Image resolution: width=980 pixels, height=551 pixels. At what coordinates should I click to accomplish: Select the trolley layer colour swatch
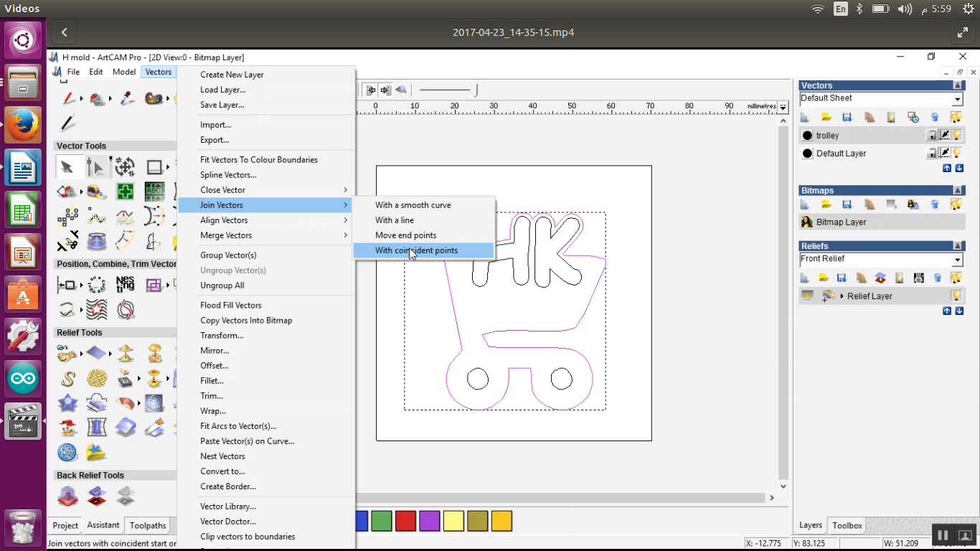(x=807, y=136)
